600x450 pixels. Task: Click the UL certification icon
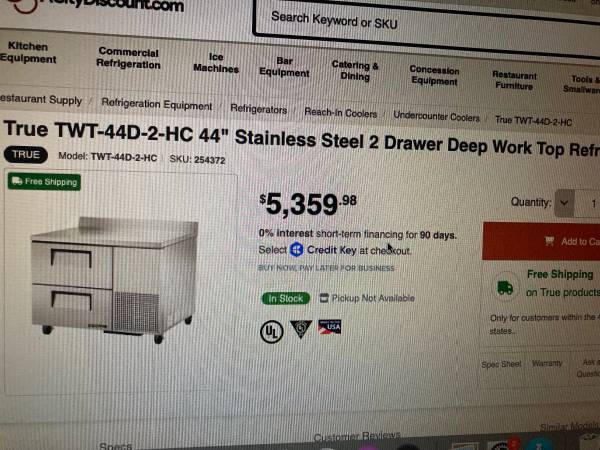[x=272, y=331]
